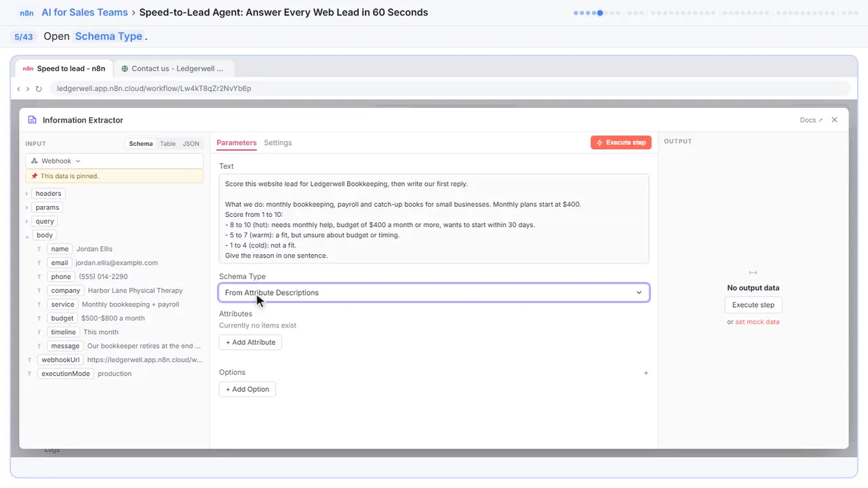The height and width of the screenshot is (488, 868).
Task: Click the Information Extractor node icon
Action: pyautogui.click(x=32, y=120)
